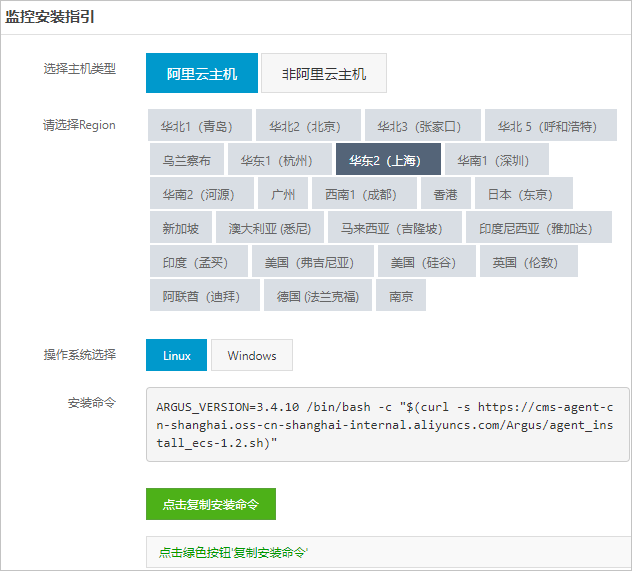
Task: Select 西南1 (成都) region
Action: [364, 193]
